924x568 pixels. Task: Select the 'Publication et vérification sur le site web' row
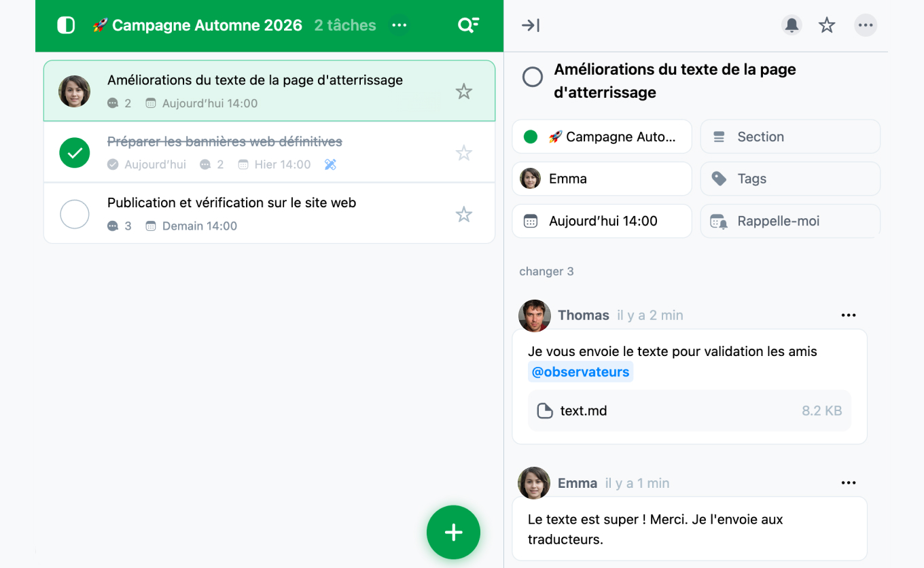(269, 213)
